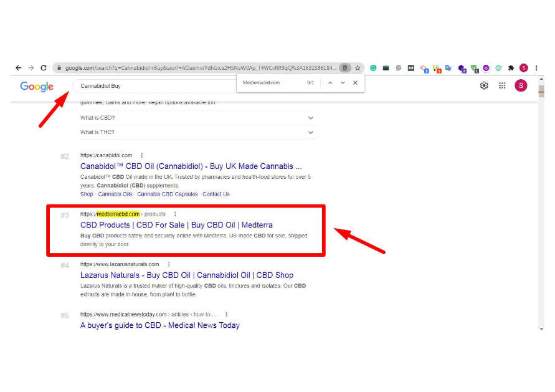Viewport: 555px width, 392px height.
Task: Close the find-in-page bar
Action: point(355,82)
